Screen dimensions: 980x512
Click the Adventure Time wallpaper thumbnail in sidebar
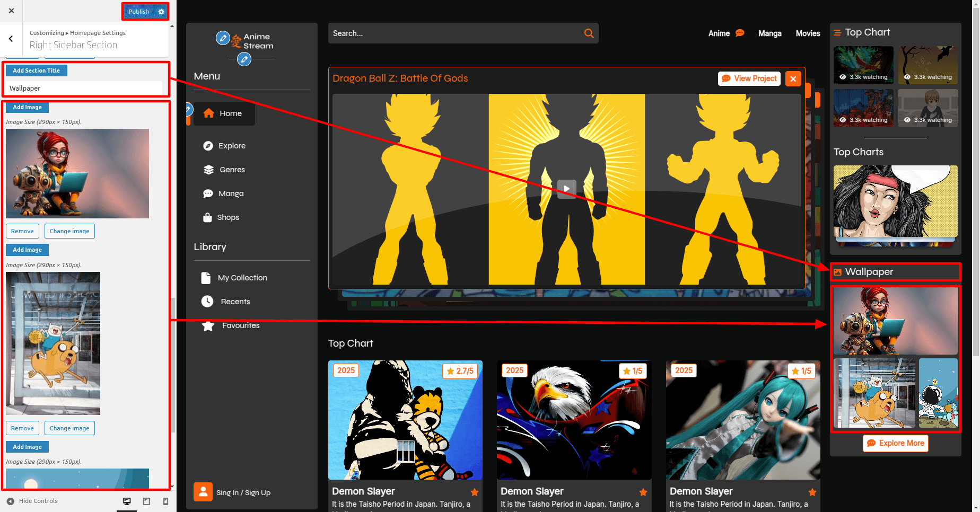pyautogui.click(x=874, y=393)
